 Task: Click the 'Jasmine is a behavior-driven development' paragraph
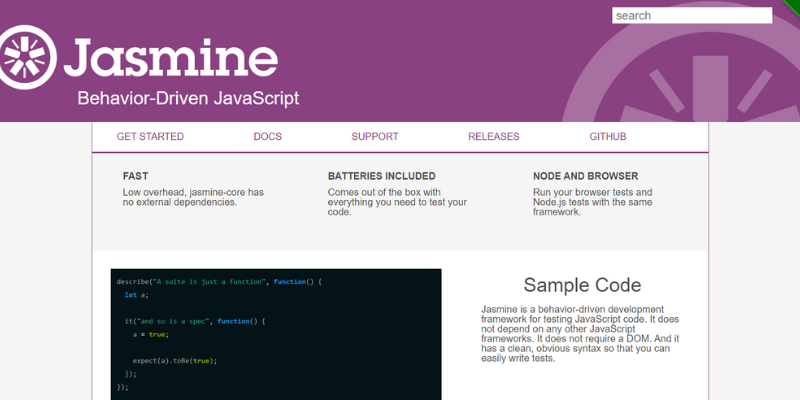(580, 334)
